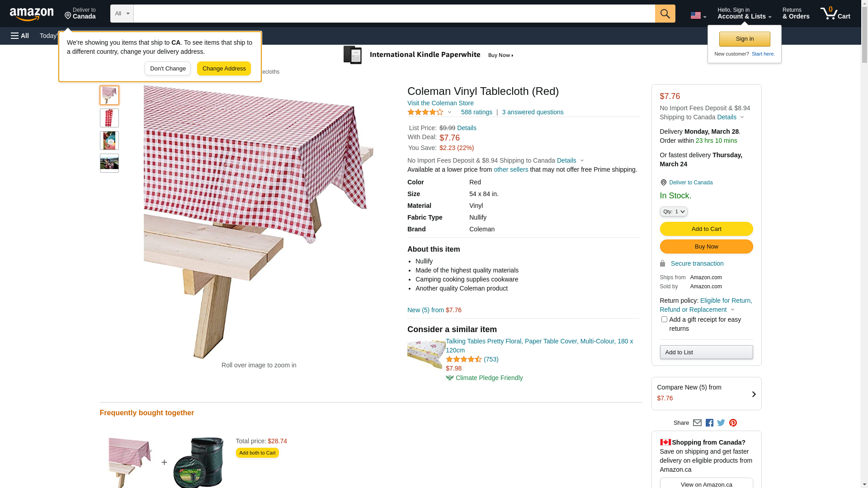Click into the Amazon search field

393,14
